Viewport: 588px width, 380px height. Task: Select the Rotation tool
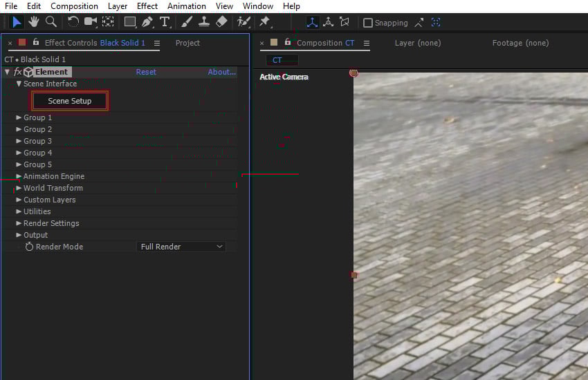click(73, 22)
